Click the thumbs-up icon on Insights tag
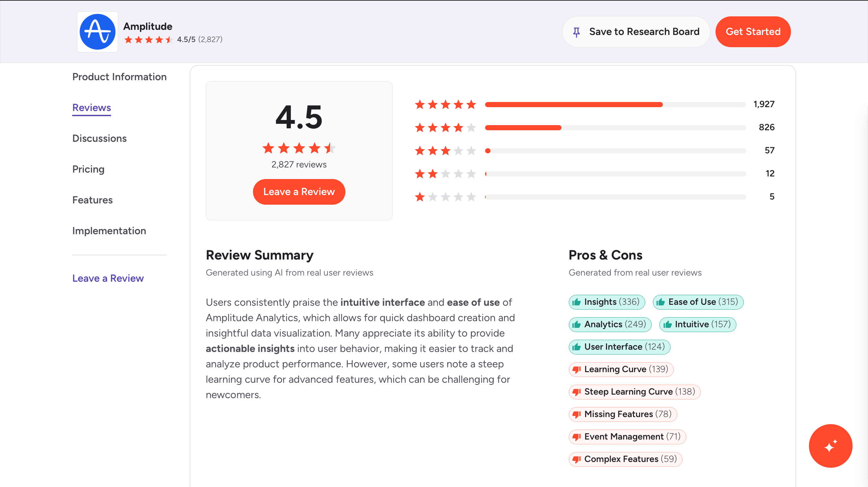868x487 pixels. [577, 302]
